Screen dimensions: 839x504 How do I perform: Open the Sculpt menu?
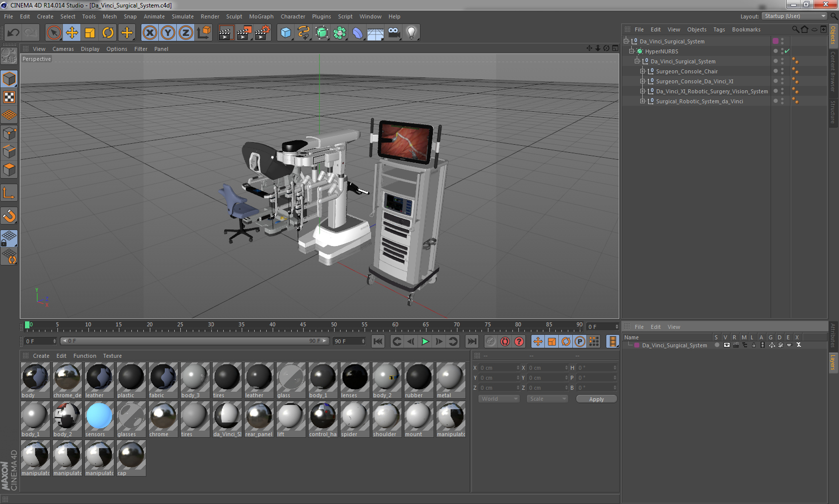click(x=234, y=16)
